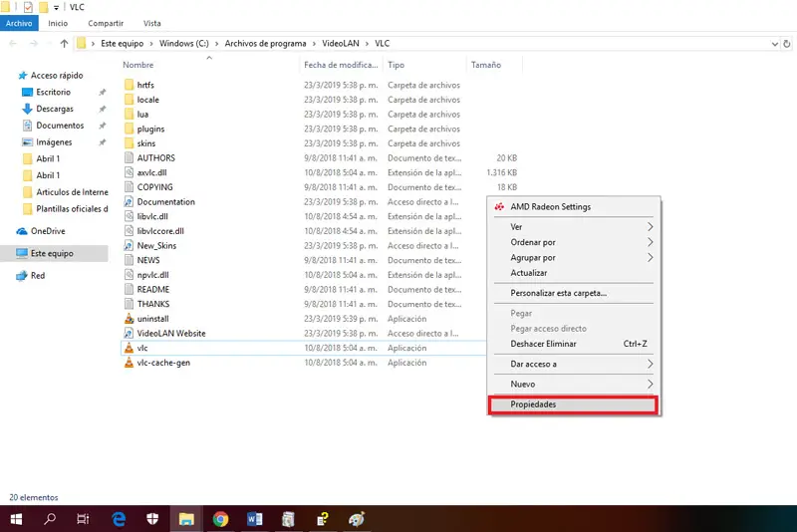Select the libvlccore.dll file name
The image size is (797, 532).
[160, 231]
